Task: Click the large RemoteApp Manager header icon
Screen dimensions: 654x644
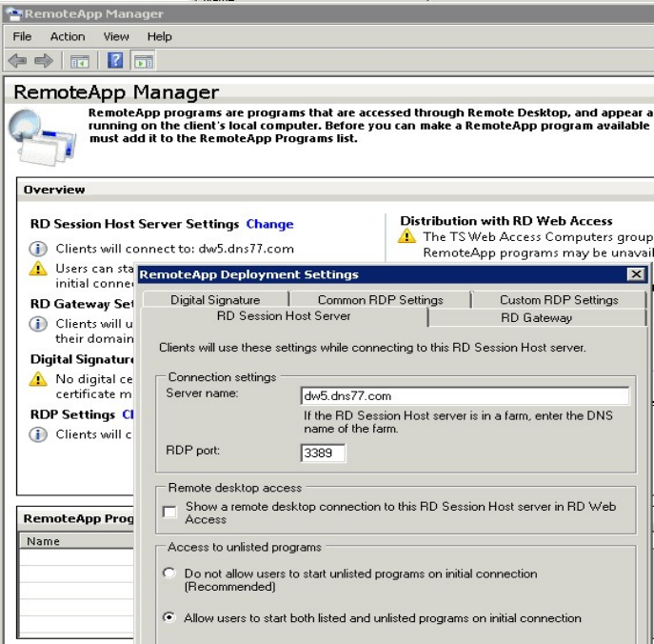Action: 43,137
